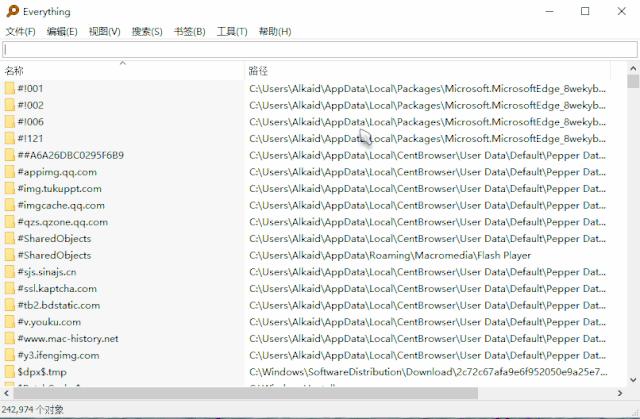Select the #sjs.sinajs.cn folder icon
The width and height of the screenshot is (640, 419).
click(10, 272)
